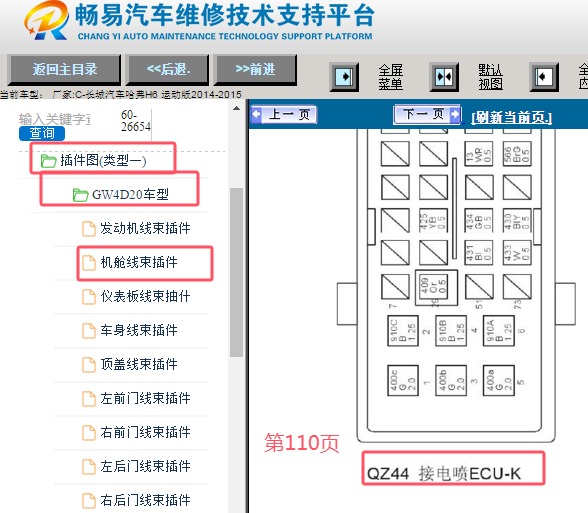Click pin 400c G 2.0 in diagram
Image resolution: width=588 pixels, height=513 pixels.
[x=403, y=380]
